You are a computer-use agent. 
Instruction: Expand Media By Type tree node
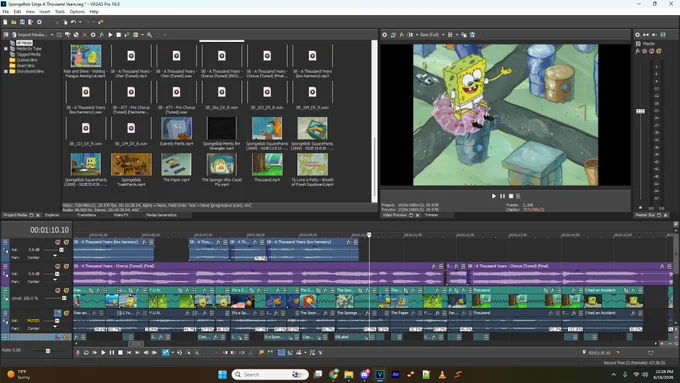(6, 49)
